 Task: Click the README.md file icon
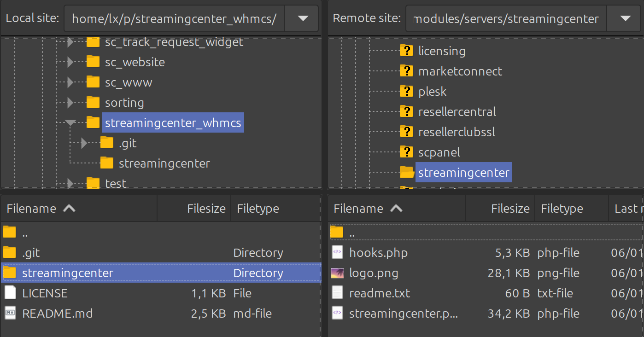(10, 314)
